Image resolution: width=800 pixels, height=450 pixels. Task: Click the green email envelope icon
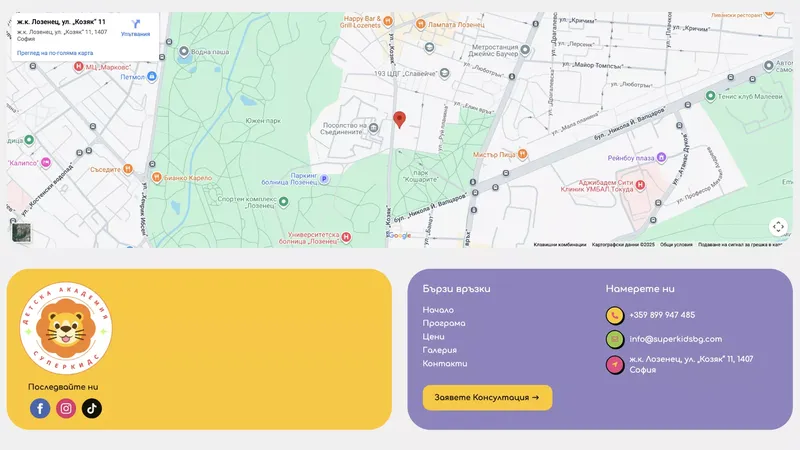(615, 339)
